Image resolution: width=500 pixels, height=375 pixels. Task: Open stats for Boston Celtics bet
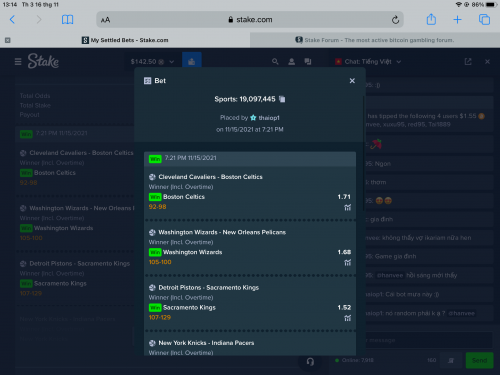(x=347, y=208)
